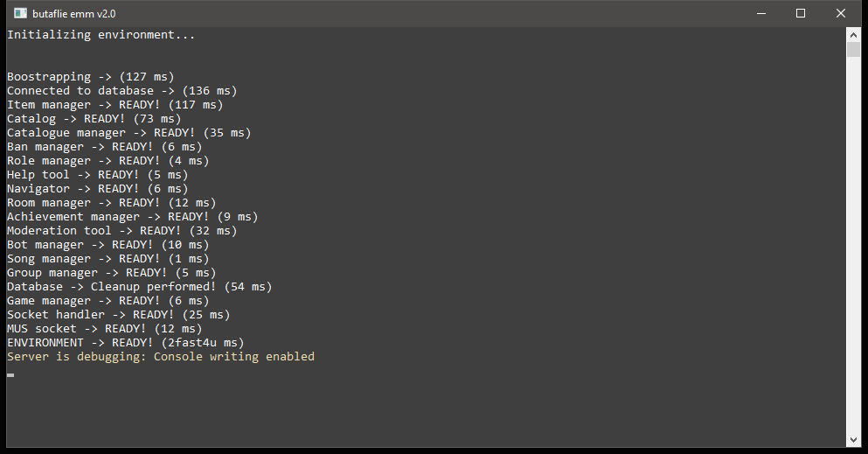Viewport: 868px width, 454px height.
Task: Close the butaflie emm v2.0 window
Action: (x=841, y=13)
